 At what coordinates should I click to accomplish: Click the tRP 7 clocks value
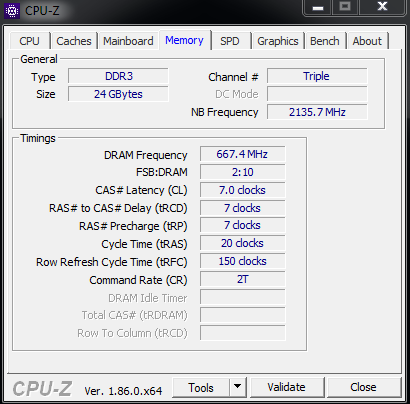pos(242,225)
